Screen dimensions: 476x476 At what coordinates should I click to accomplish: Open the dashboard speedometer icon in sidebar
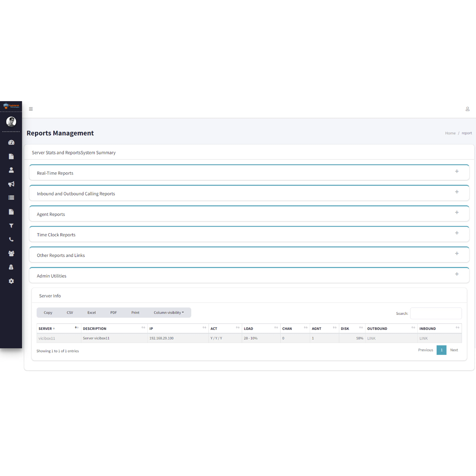pyautogui.click(x=11, y=142)
